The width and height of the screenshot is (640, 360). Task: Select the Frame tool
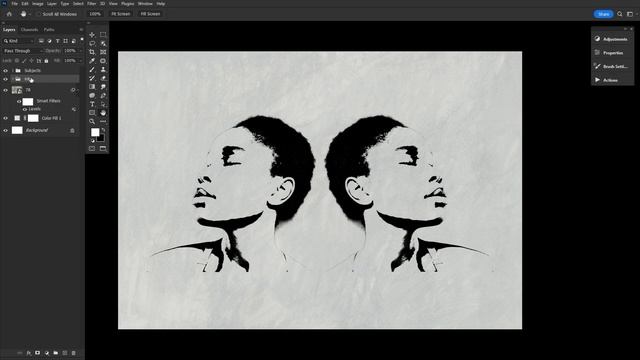tap(103, 52)
